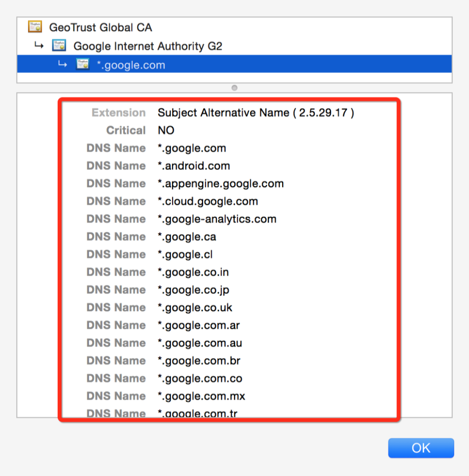
Task: Click the *.android.com DNS name entry
Action: 194,166
